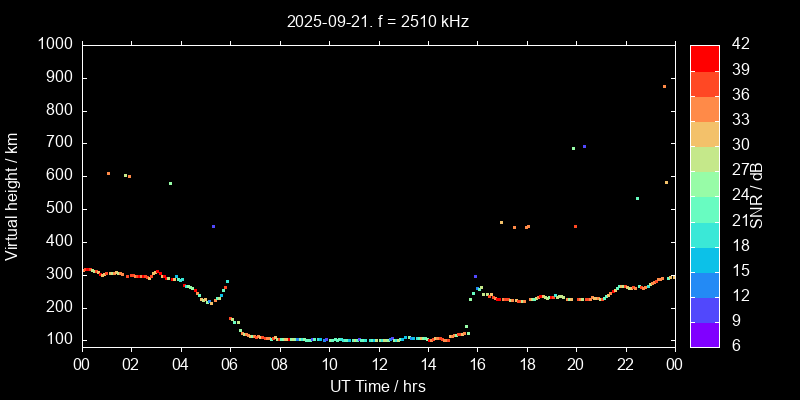Click the 'SNR / dB' colorbar label

click(757, 195)
